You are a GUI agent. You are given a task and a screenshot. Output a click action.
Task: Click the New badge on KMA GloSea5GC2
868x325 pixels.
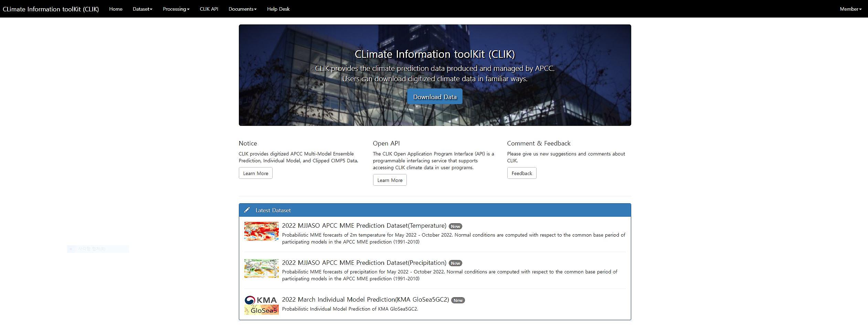[458, 300]
